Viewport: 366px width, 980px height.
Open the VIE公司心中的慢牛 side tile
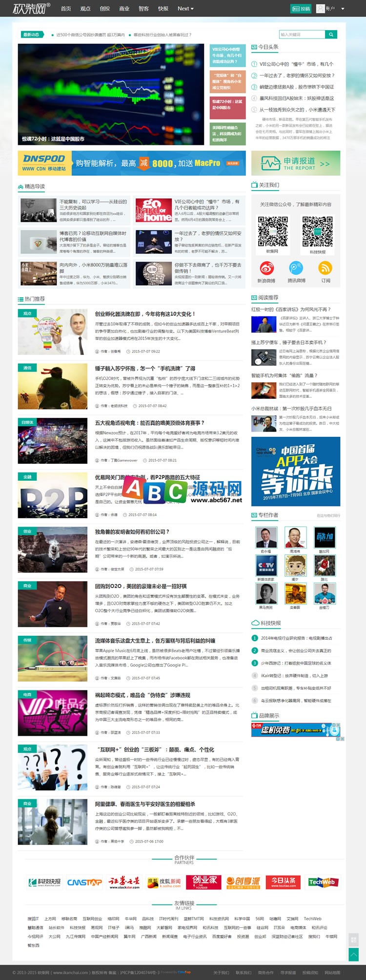tap(227, 55)
